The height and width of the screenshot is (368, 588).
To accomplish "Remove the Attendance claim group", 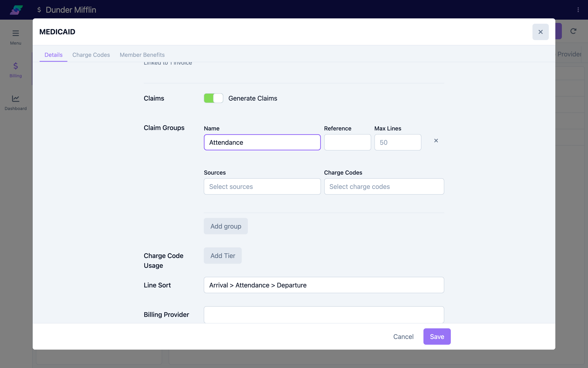I will (436, 140).
